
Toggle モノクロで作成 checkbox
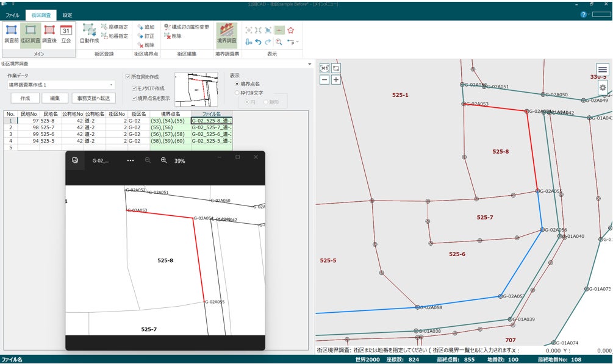pos(134,88)
